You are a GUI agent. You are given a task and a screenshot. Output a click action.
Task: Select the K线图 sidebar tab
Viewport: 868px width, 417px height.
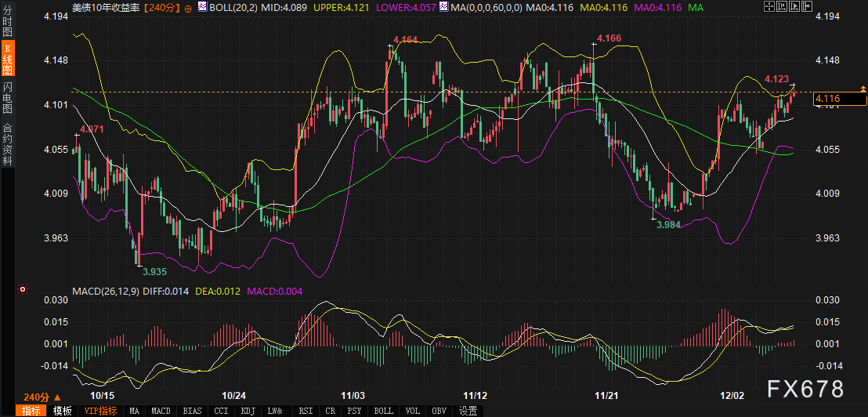(x=8, y=60)
